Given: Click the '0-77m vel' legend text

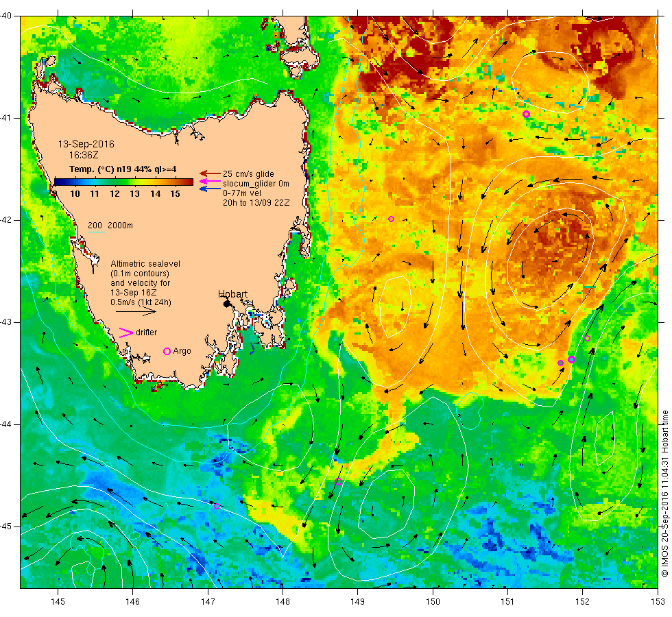Looking at the screenshot, I should [x=241, y=193].
